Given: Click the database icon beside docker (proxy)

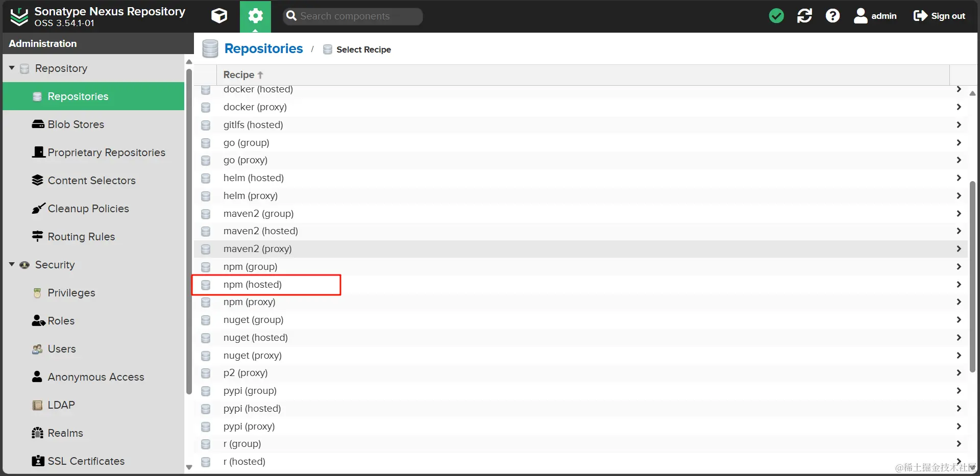Looking at the screenshot, I should [x=206, y=107].
